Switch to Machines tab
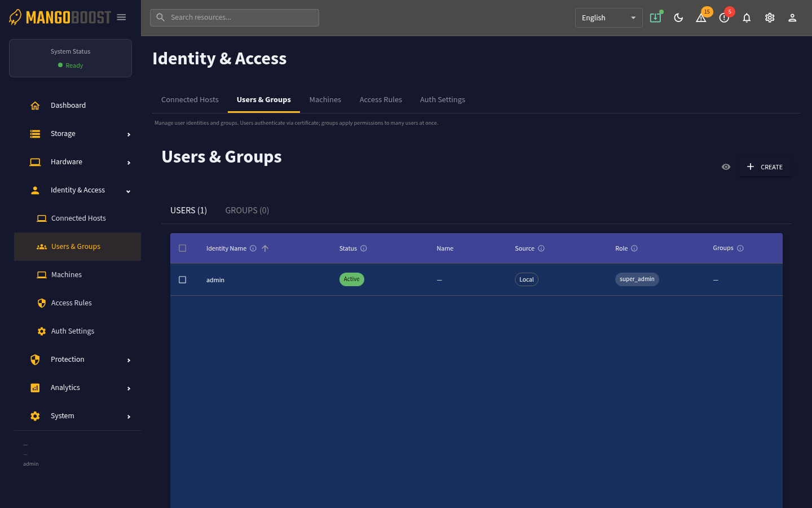This screenshot has width=812, height=508. pos(325,100)
